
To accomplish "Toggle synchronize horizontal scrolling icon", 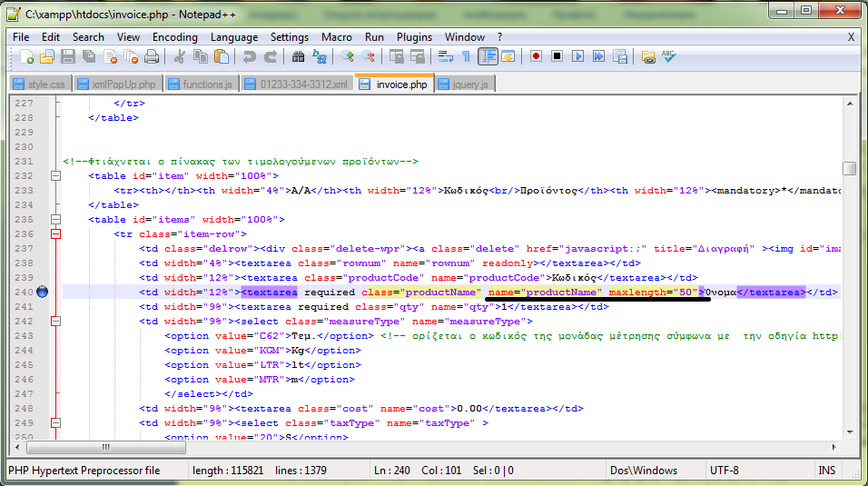I will point(418,56).
